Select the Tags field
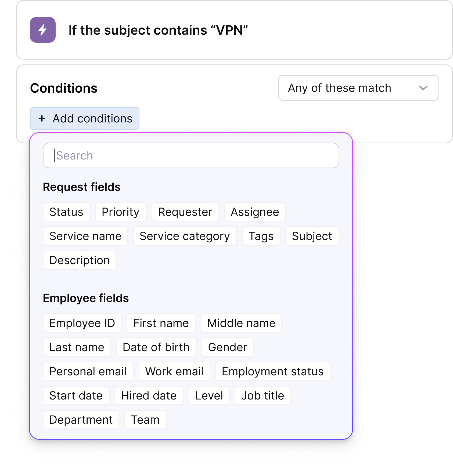Image resolution: width=453 pixels, height=476 pixels. coord(261,236)
